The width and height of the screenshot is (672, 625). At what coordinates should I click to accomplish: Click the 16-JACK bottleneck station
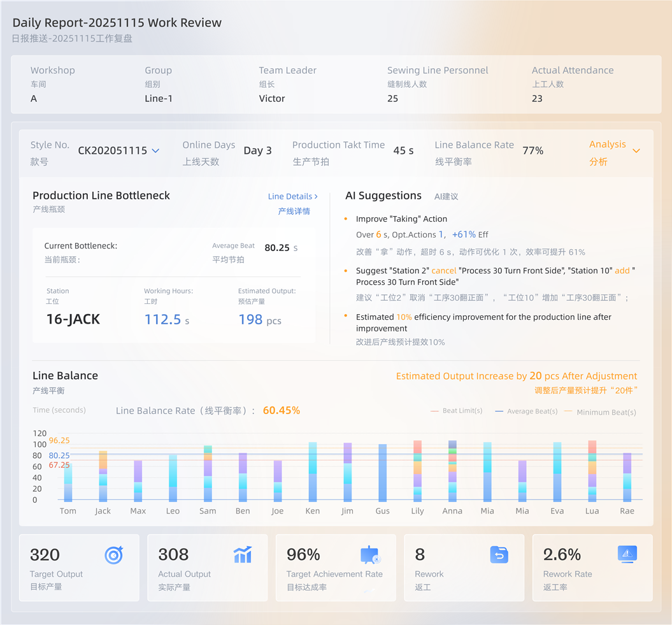point(73,319)
